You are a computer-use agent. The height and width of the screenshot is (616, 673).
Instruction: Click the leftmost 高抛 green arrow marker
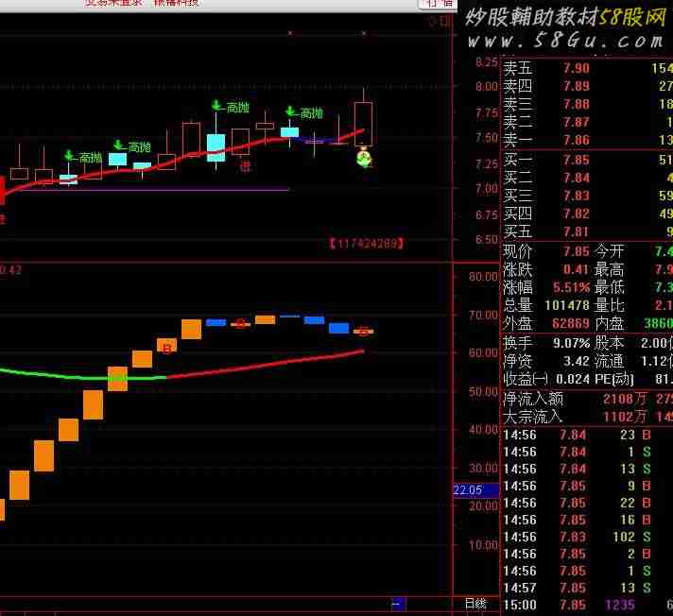69,156
